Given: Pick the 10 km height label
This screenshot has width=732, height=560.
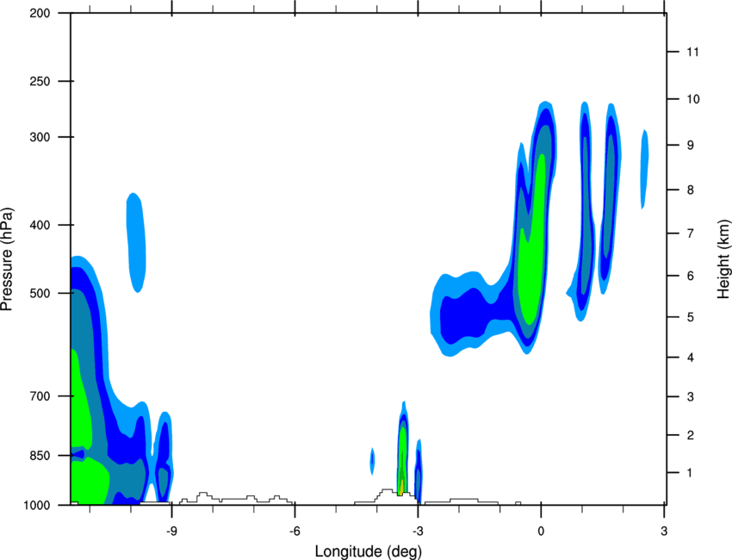Looking at the screenshot, I should coord(692,99).
